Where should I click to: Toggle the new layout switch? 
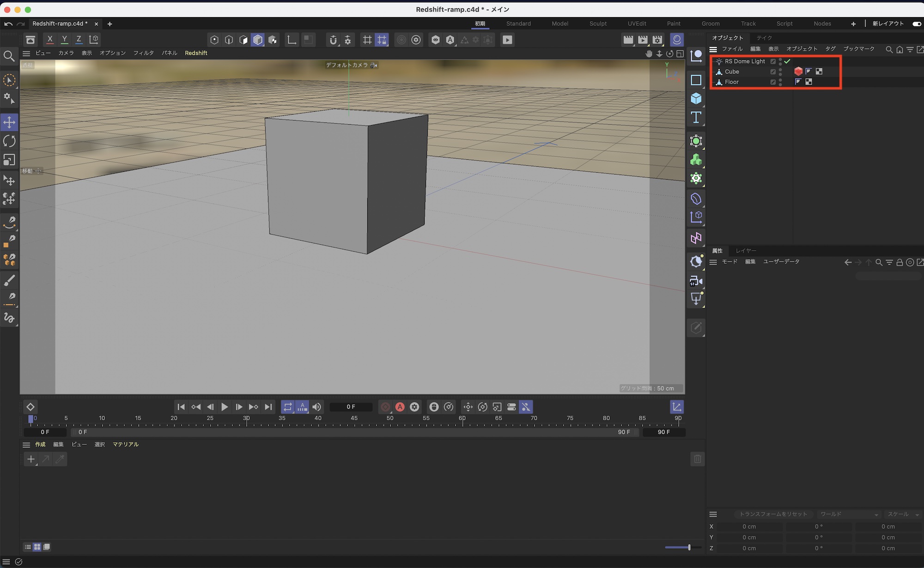click(x=917, y=24)
